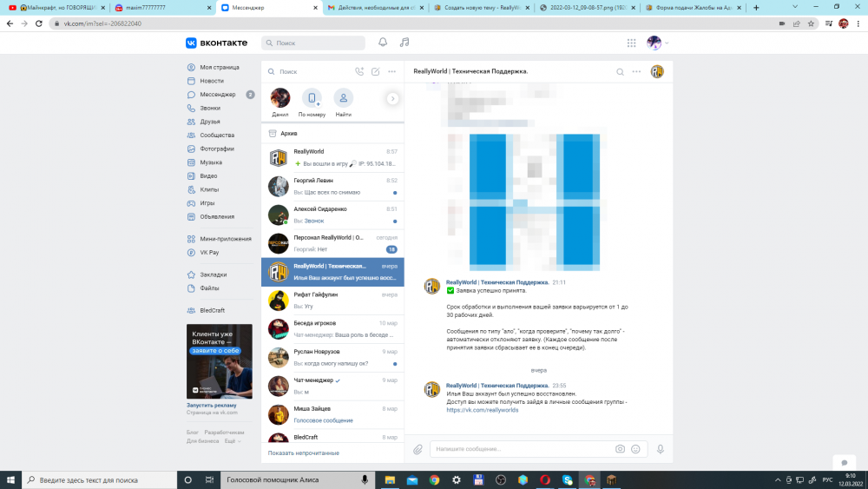Open conversation with Миша Зайцев

[x=332, y=415]
